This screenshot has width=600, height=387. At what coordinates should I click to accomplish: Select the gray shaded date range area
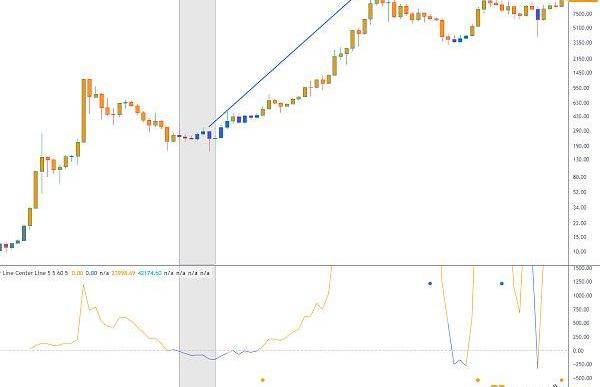tap(197, 193)
